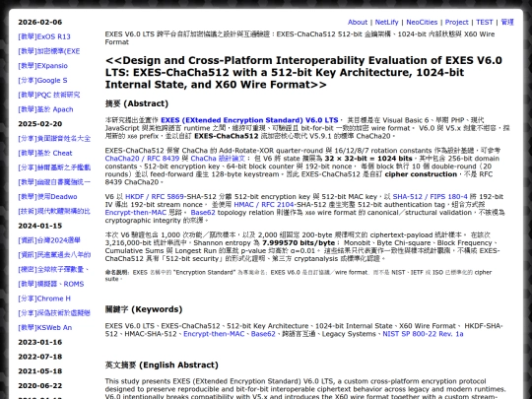
Task: Click the bold text cipher construction
Action: point(421,174)
